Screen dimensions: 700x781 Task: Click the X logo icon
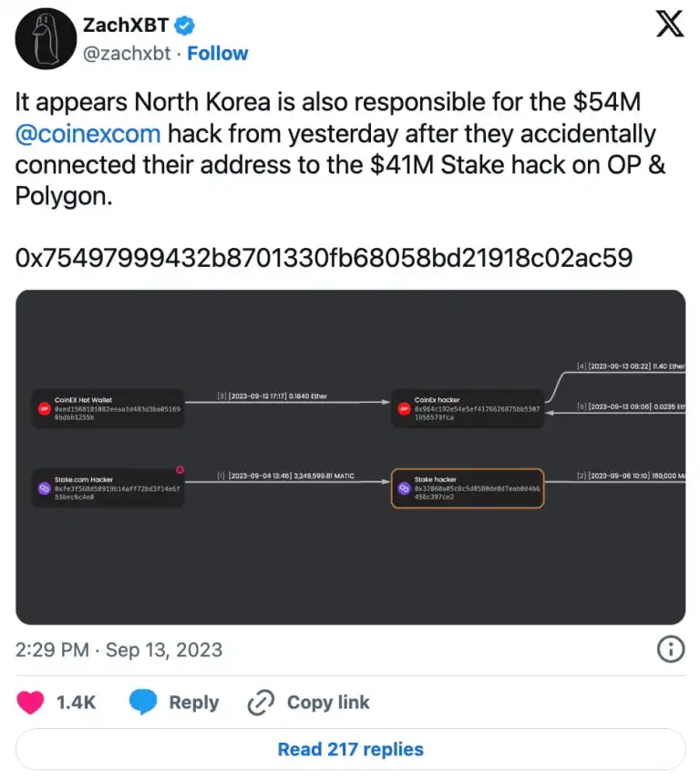tap(670, 25)
